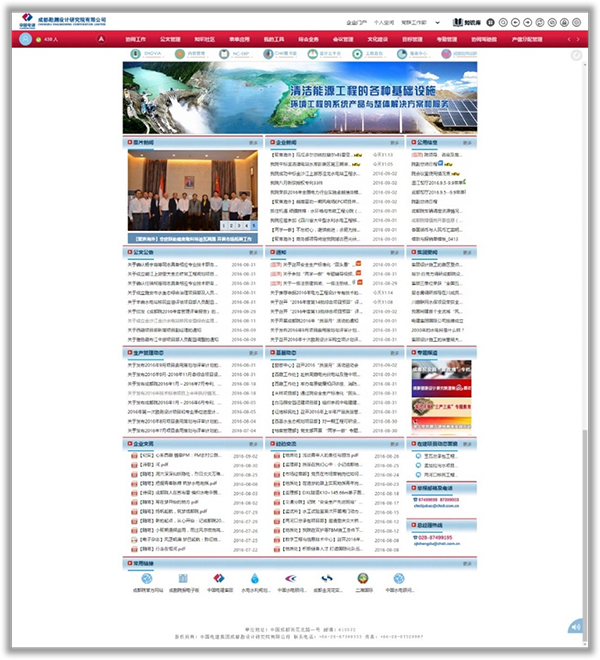
Task: Open the ENOVIA shortcut icon
Action: point(135,54)
